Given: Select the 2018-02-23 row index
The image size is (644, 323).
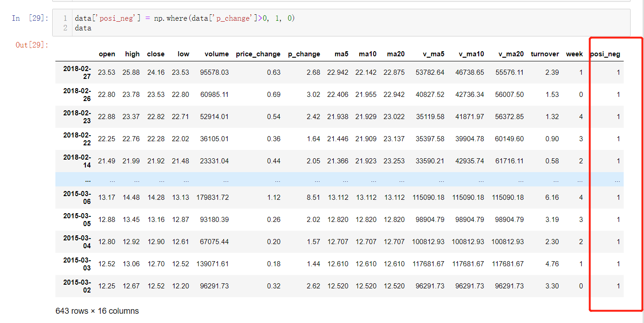Looking at the screenshot, I should 77,117.
